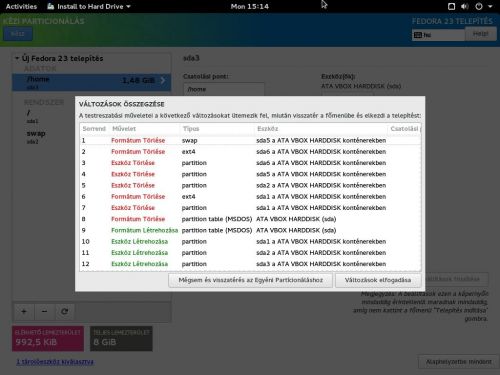
Task: Open Install to Hard Drive app menu
Action: (89, 6)
